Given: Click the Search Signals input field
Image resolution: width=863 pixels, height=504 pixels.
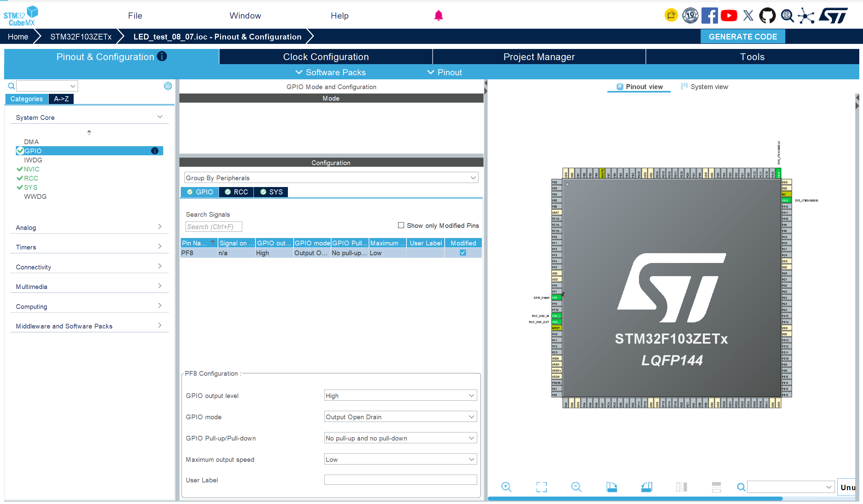Looking at the screenshot, I should click(214, 227).
